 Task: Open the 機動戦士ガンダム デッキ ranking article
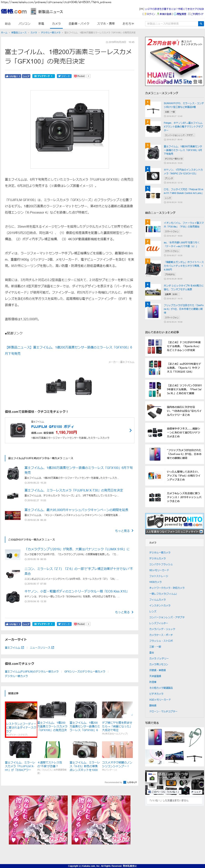pyautogui.click(x=183, y=266)
